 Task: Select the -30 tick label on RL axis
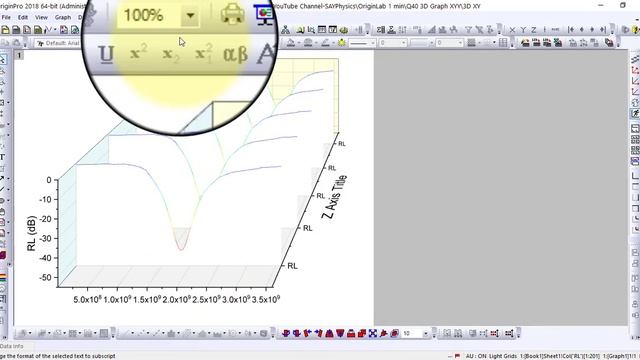[x=45, y=238]
